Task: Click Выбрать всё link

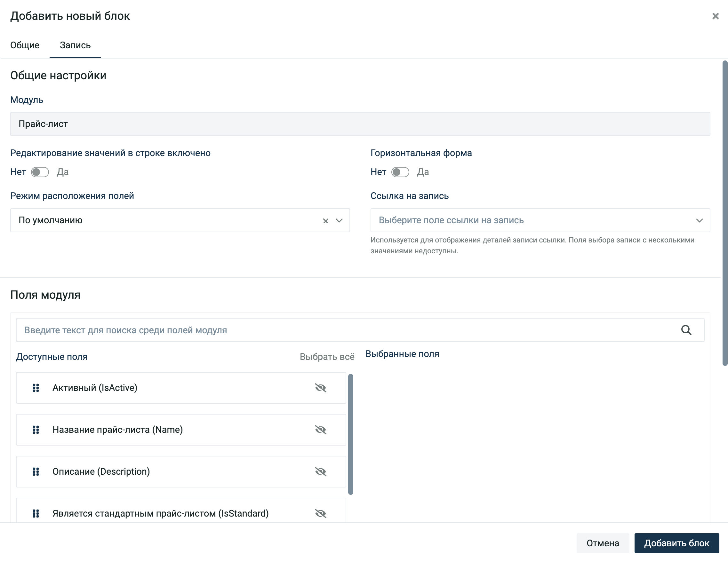Action: pyautogui.click(x=327, y=356)
